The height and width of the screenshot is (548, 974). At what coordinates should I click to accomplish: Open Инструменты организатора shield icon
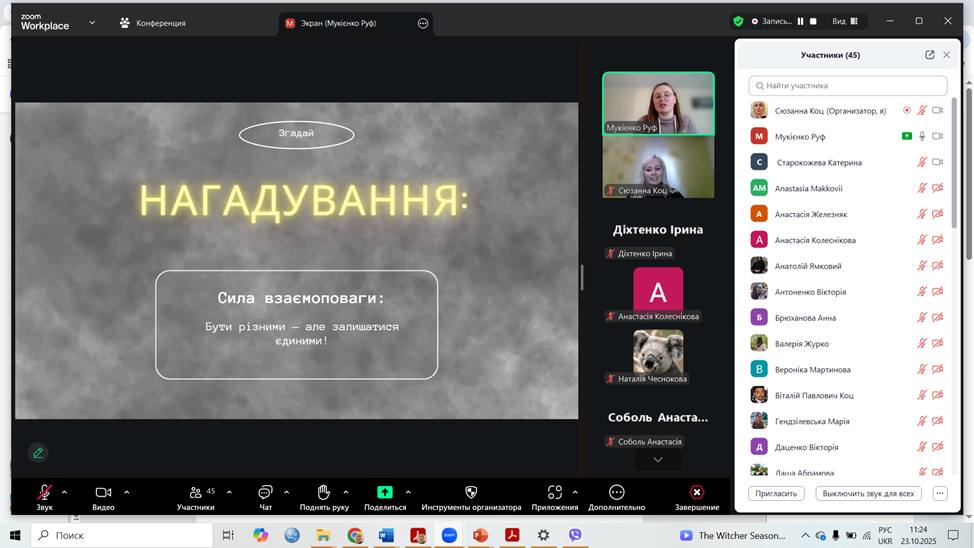(x=471, y=492)
